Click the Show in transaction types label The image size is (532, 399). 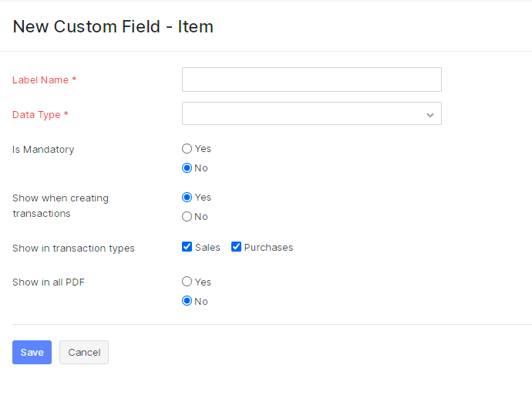point(73,249)
